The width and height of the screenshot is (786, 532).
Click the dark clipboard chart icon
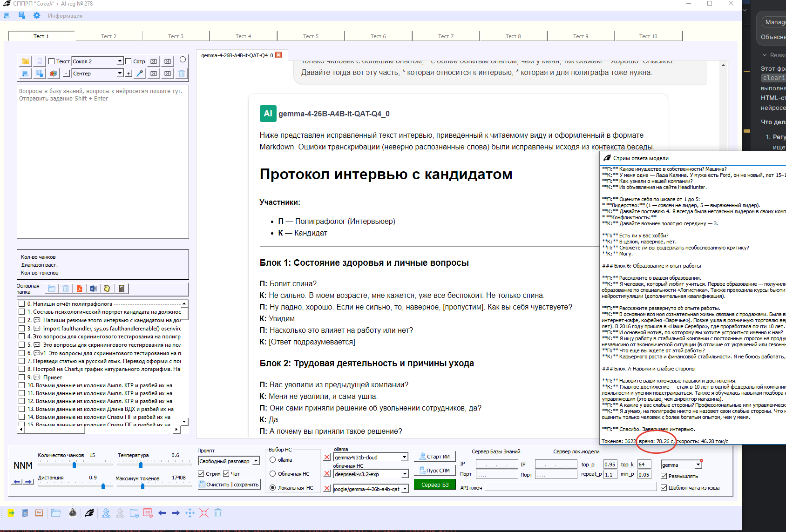(x=121, y=289)
